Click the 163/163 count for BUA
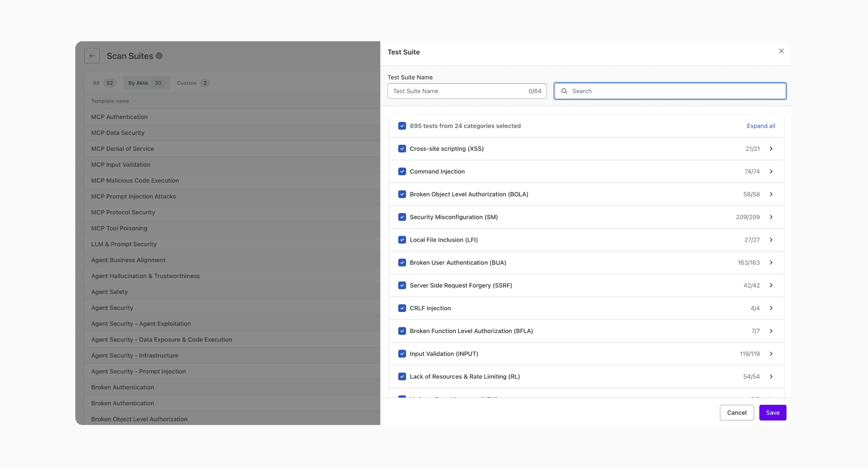The height and width of the screenshot is (468, 868). [749, 263]
